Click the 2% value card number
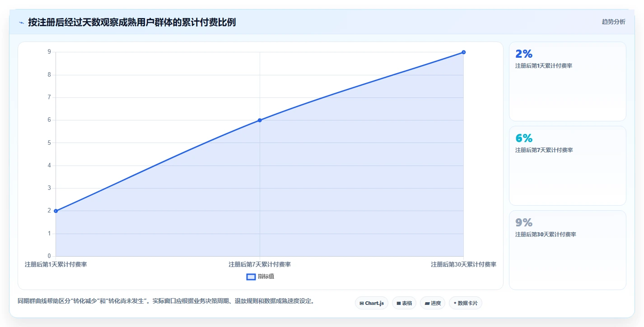 524,54
